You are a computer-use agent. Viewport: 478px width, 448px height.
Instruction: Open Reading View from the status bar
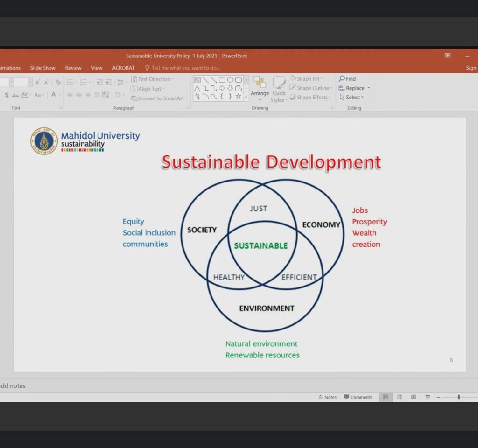[x=413, y=397]
